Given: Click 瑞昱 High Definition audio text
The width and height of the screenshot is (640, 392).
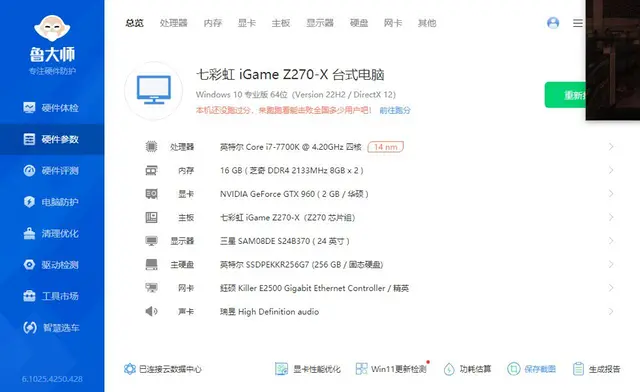Looking at the screenshot, I should click(x=269, y=312).
